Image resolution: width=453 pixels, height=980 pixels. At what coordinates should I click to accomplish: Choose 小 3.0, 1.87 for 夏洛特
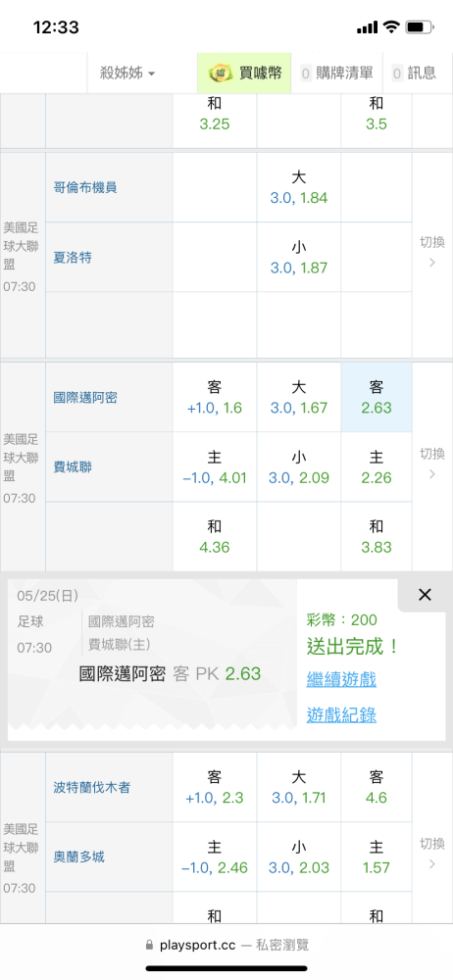coord(298,257)
